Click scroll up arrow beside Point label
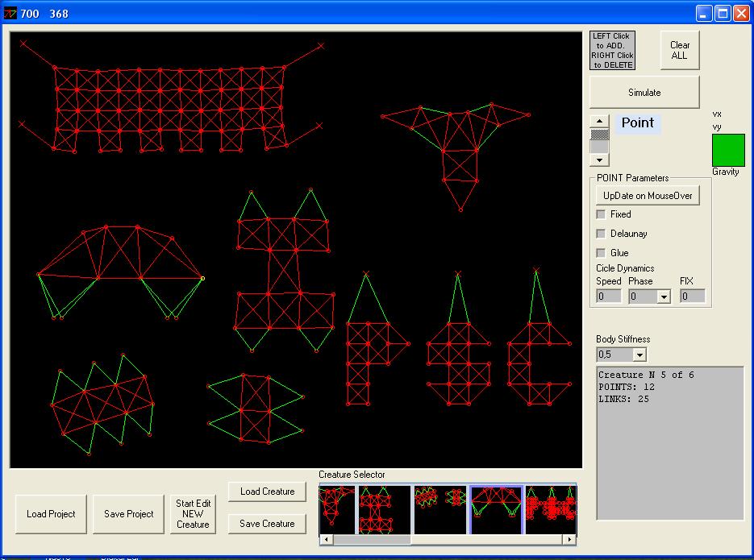The image size is (754, 560). (599, 122)
